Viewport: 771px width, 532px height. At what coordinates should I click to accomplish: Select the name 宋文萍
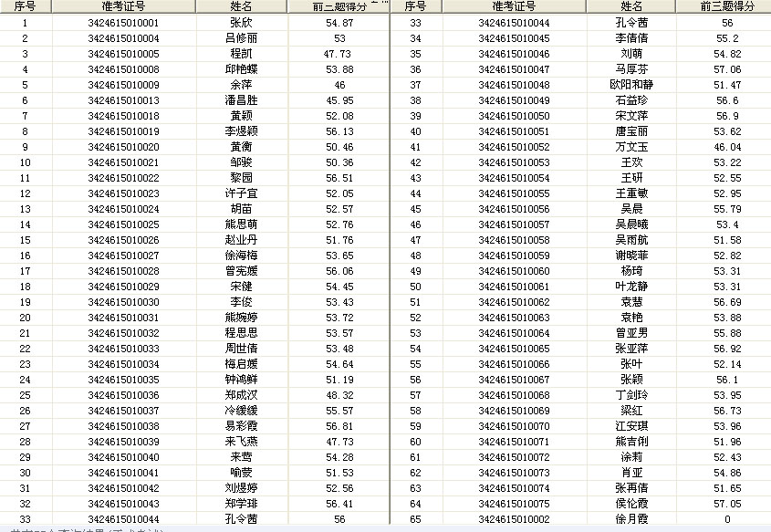[631, 116]
